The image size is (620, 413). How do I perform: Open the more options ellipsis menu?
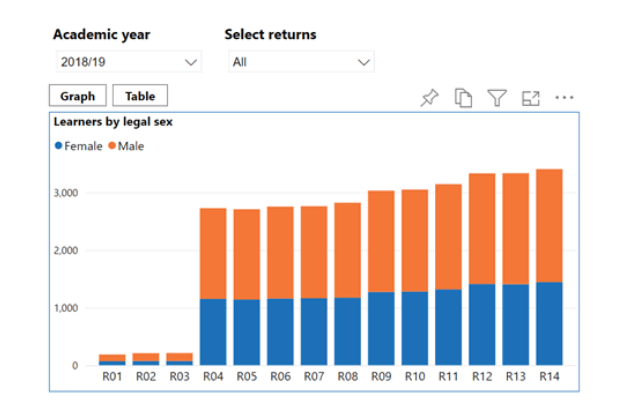564,97
